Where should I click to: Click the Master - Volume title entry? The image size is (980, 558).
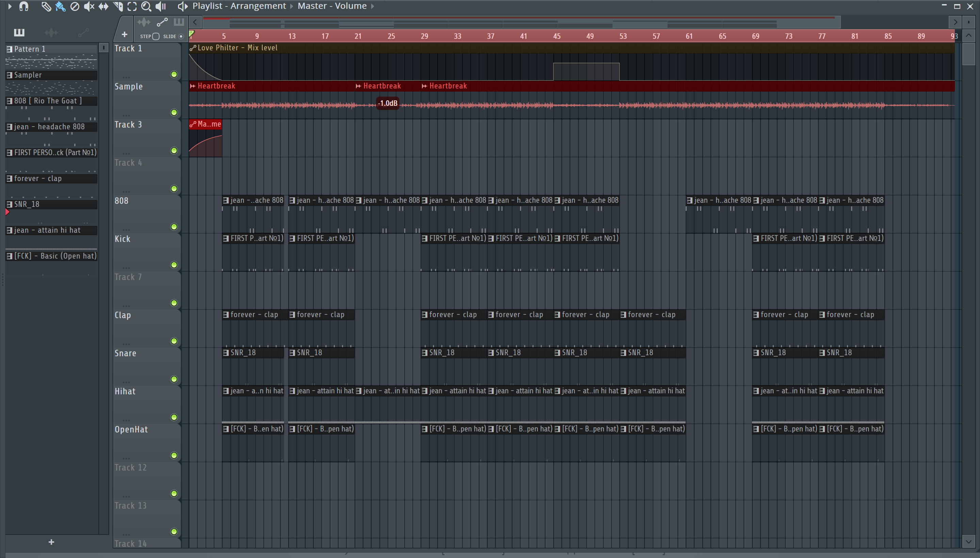coord(332,6)
